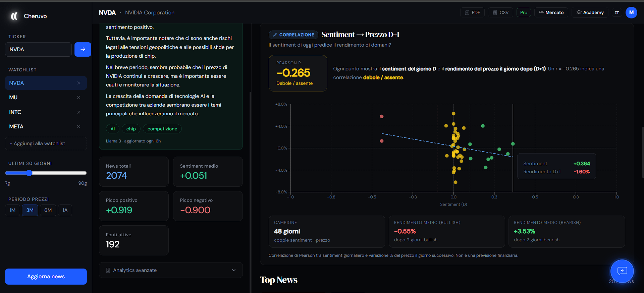Click the AI topic tag

[x=113, y=129]
